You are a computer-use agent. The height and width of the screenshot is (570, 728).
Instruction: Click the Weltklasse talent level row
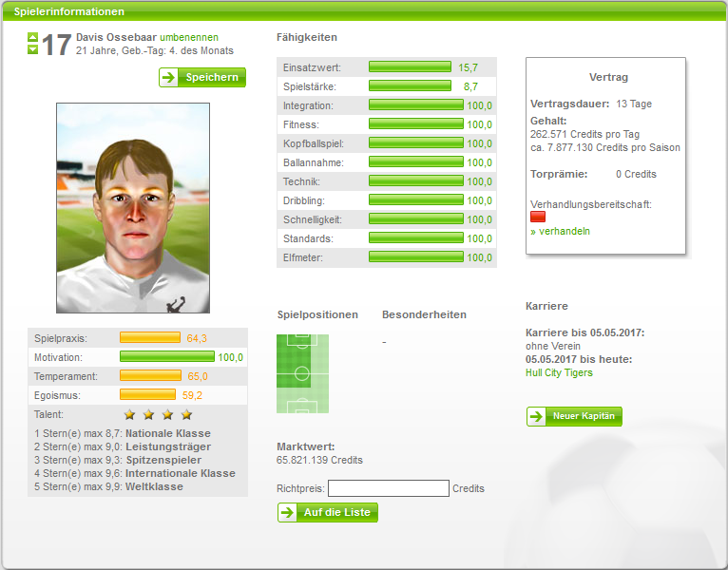(x=108, y=486)
